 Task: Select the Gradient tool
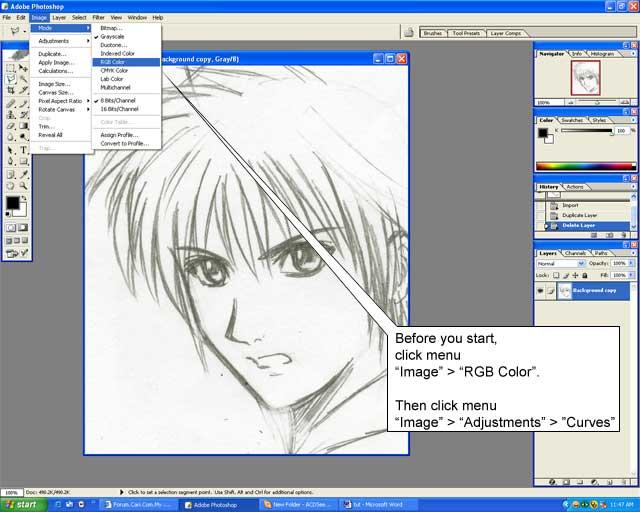[23, 126]
